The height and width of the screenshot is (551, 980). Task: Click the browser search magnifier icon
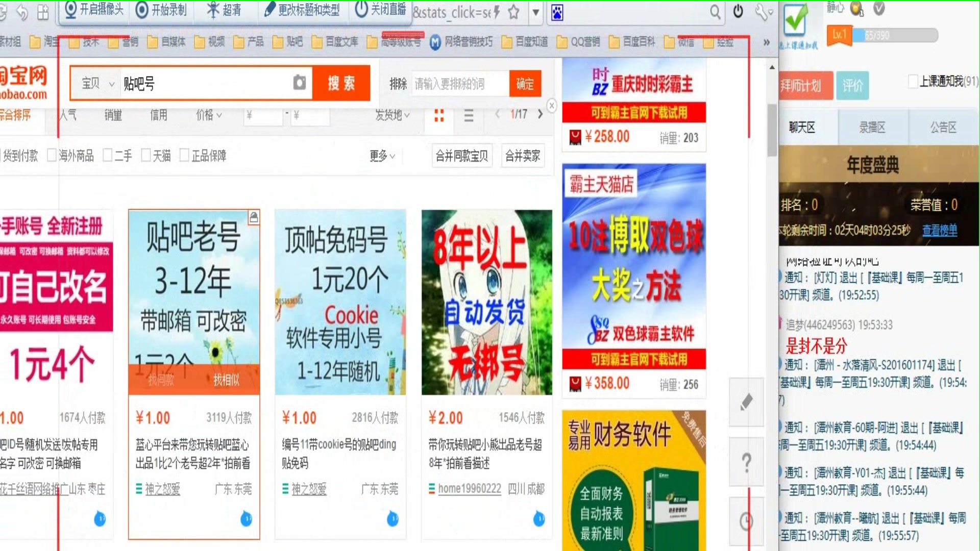click(x=715, y=12)
